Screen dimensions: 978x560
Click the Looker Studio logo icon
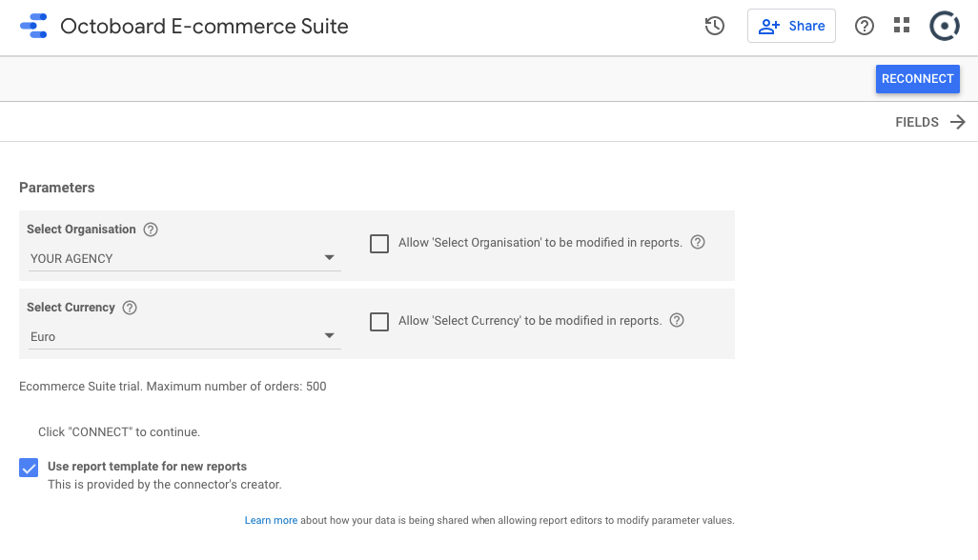33,26
